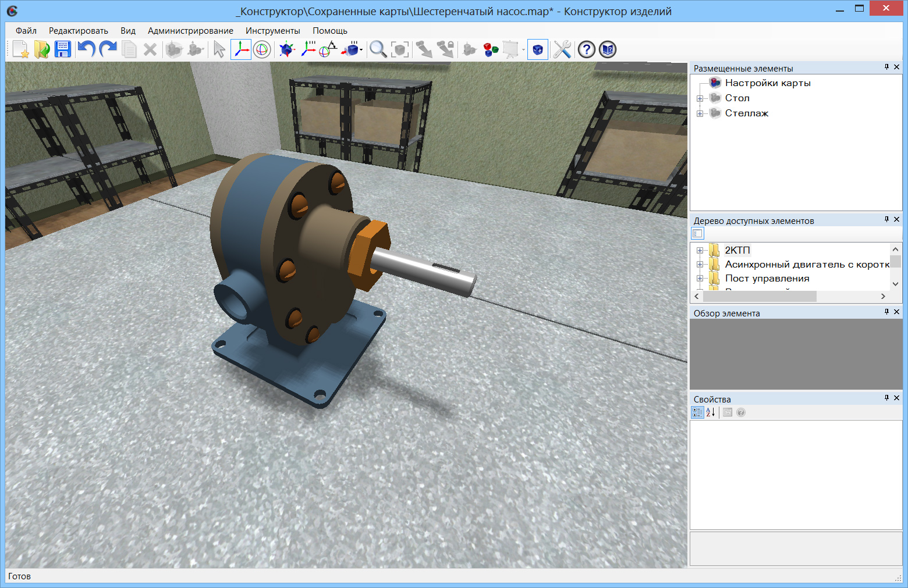Expand the Стол tree node
908x588 pixels.
(x=700, y=98)
